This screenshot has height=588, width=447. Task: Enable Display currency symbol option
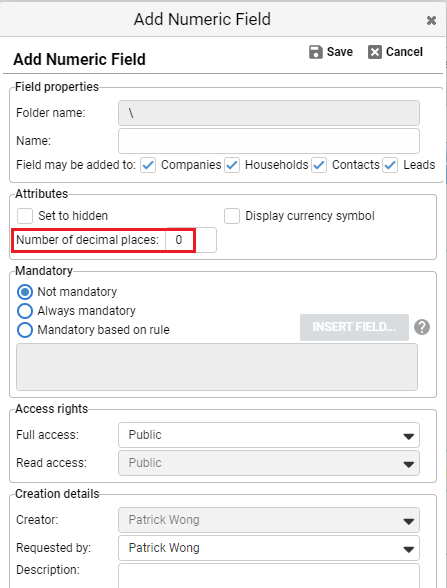point(232,216)
